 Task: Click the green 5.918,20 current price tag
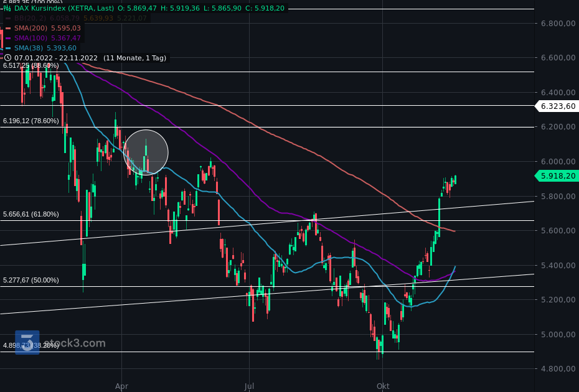[557, 176]
